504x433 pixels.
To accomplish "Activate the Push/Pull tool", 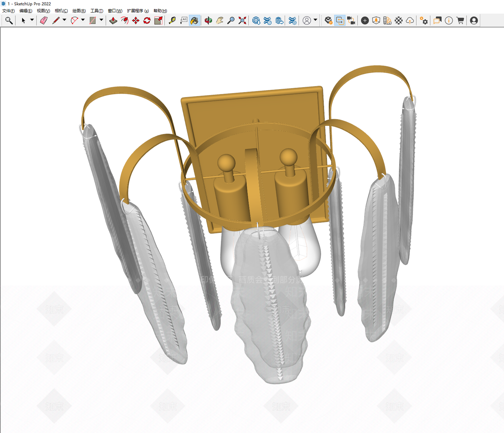I will click(113, 20).
